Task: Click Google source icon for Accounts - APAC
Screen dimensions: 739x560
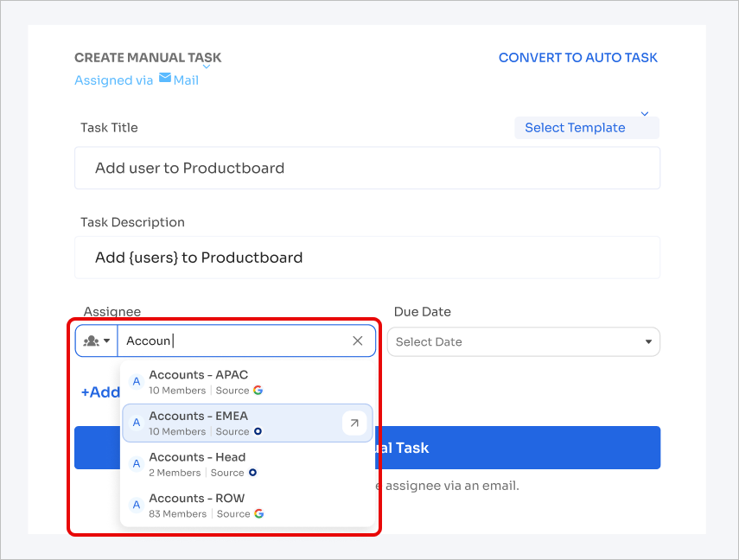Action: (x=258, y=391)
